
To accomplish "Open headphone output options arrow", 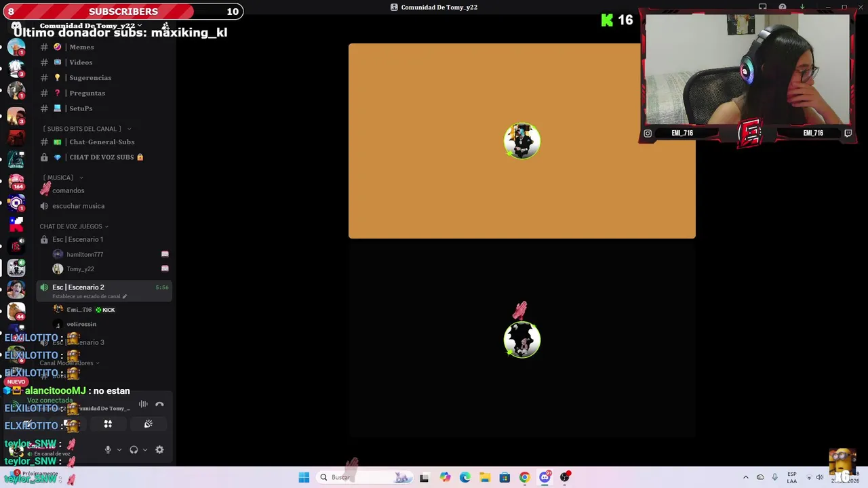I will click(x=144, y=449).
